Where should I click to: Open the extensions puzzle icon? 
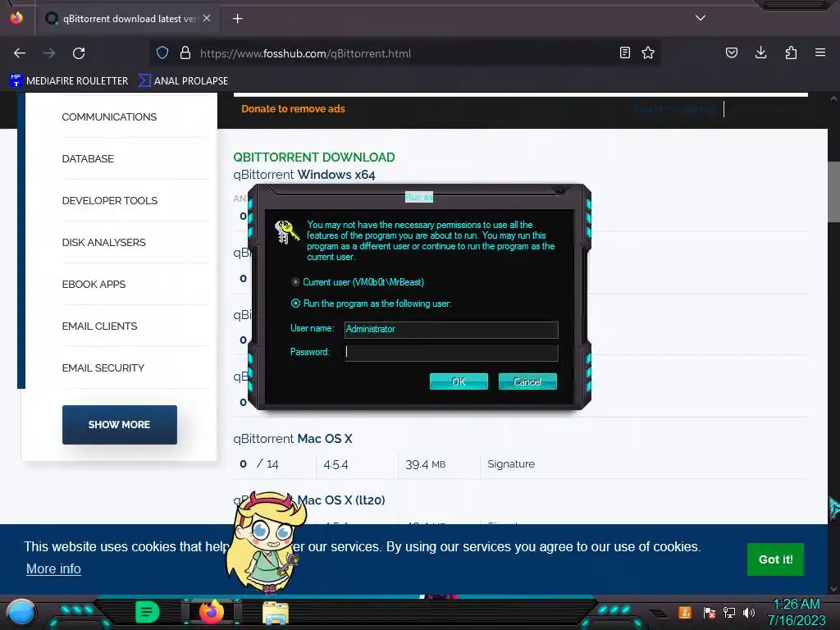click(x=791, y=52)
